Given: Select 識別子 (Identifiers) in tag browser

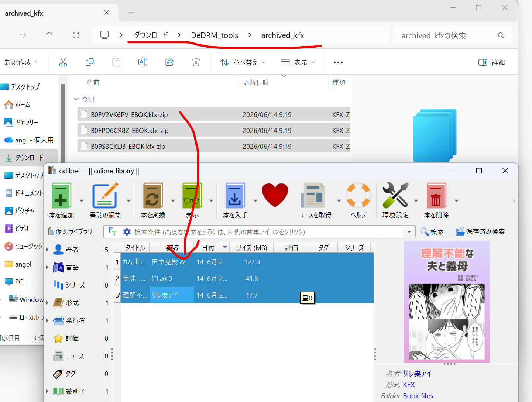Looking at the screenshot, I should click(75, 391).
